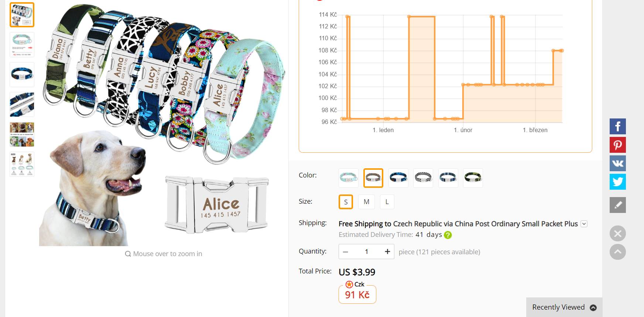This screenshot has width=644, height=317.
Task: Share product on Twitter
Action: pos(617,182)
